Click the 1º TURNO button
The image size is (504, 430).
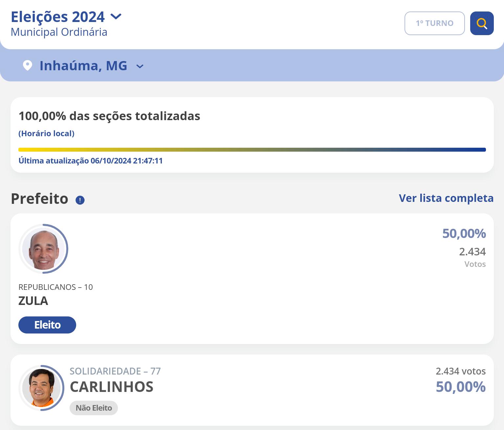(434, 23)
